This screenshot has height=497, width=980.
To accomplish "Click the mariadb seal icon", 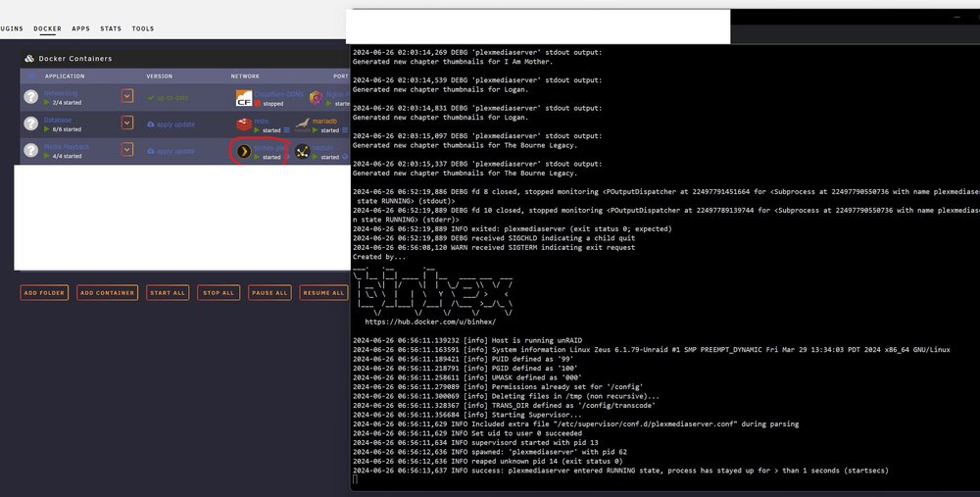I will (303, 124).
